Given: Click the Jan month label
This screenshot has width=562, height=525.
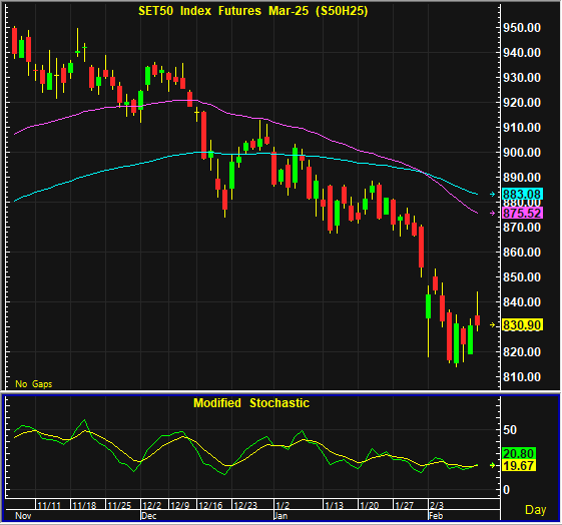Looking at the screenshot, I should pyautogui.click(x=281, y=516).
